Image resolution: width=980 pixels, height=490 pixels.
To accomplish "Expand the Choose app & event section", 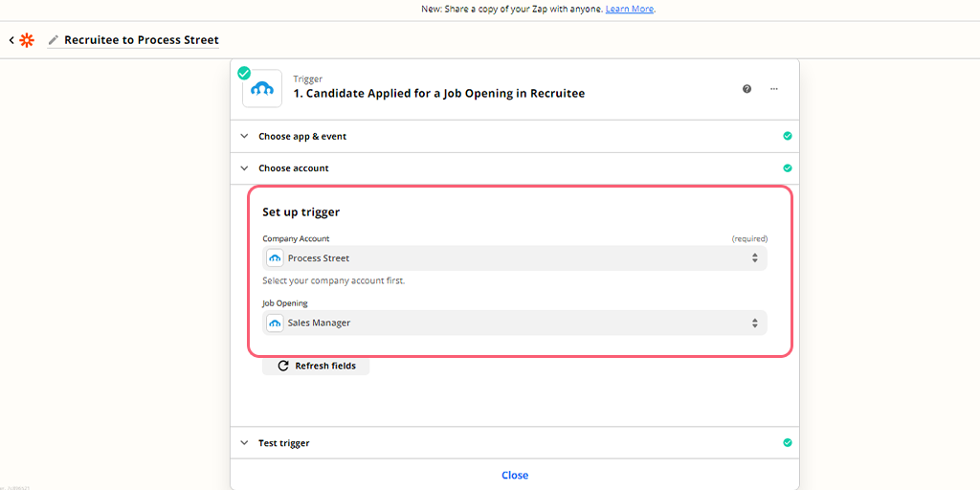I will tap(515, 136).
